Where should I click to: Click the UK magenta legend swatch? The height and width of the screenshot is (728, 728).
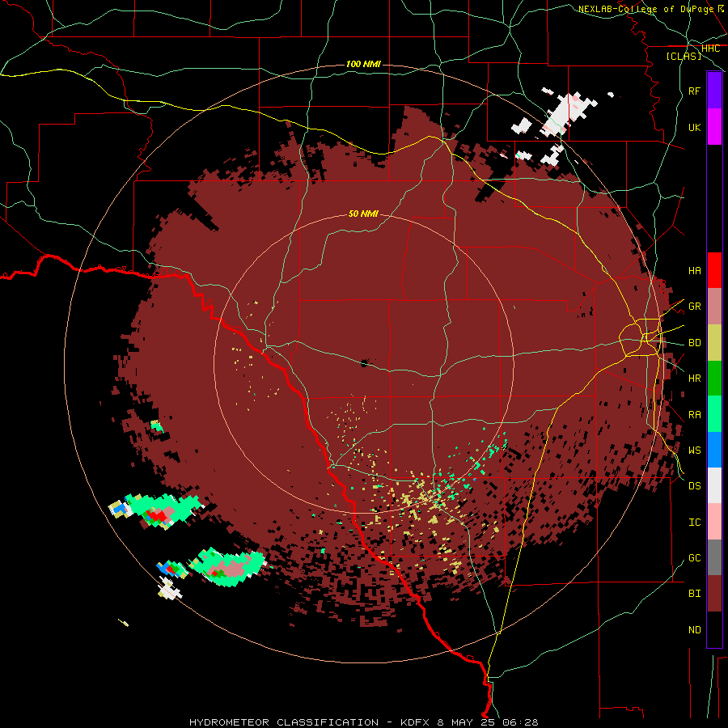point(714,127)
